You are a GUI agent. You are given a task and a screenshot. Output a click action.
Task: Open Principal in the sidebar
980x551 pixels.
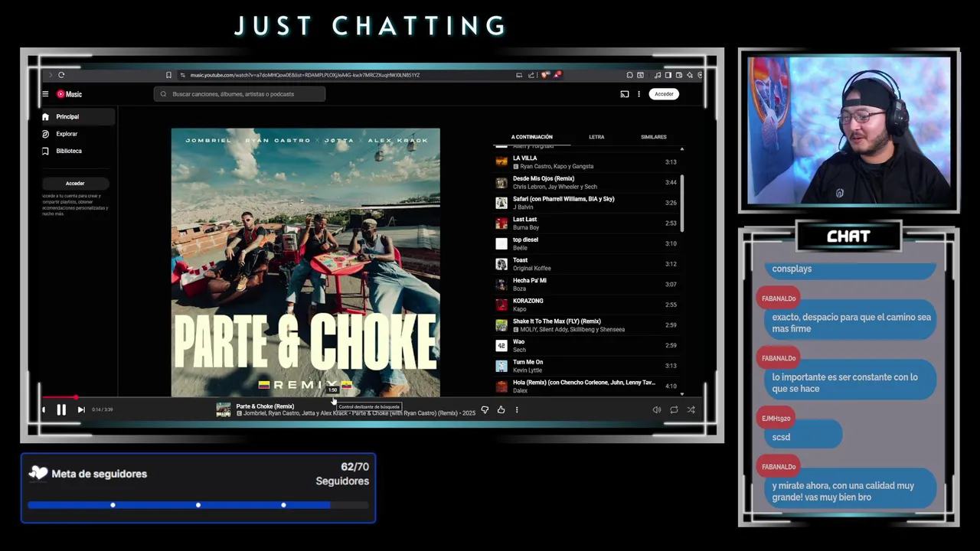77,116
